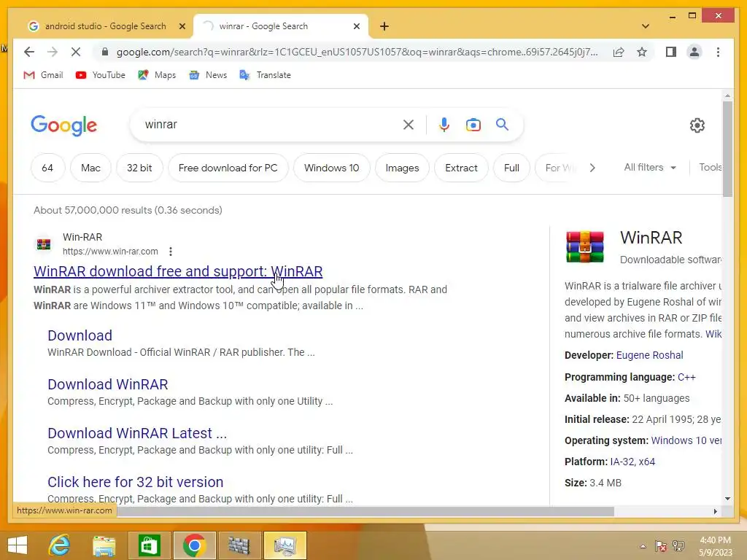Image resolution: width=747 pixels, height=560 pixels.
Task: Expand the tab search chevron
Action: coord(646,26)
